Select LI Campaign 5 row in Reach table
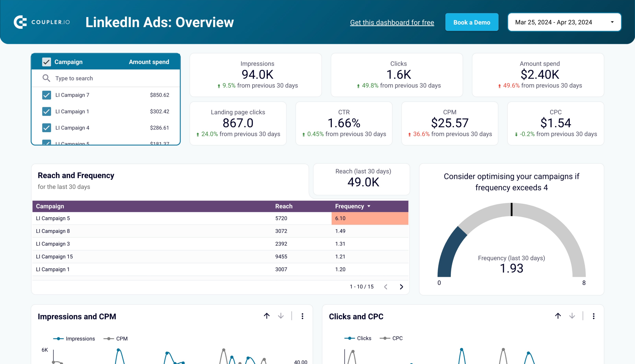Viewport: 635px width, 364px height. click(x=220, y=218)
